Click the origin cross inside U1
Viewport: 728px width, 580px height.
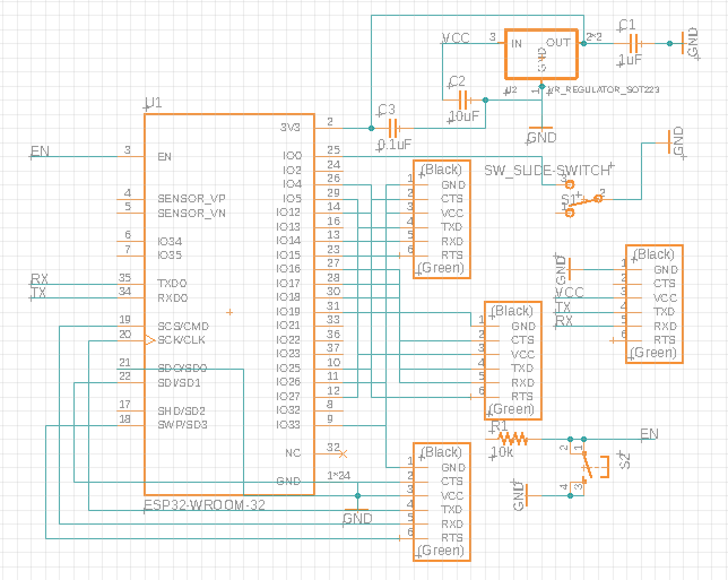click(x=230, y=311)
